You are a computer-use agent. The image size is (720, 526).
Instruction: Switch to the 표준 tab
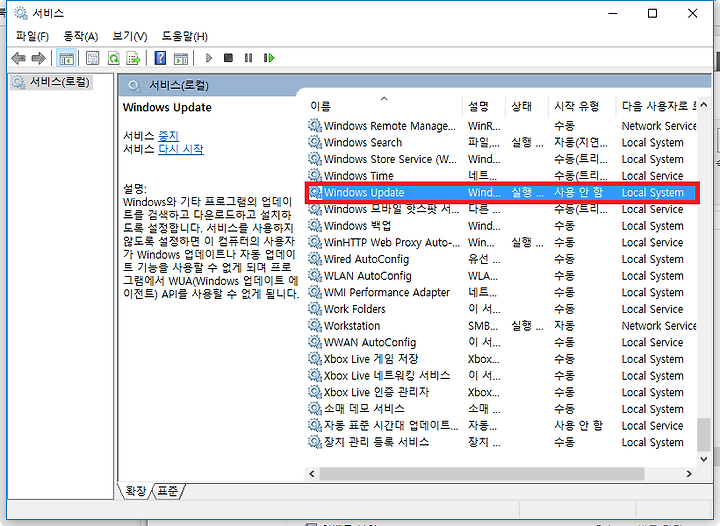pyautogui.click(x=168, y=491)
